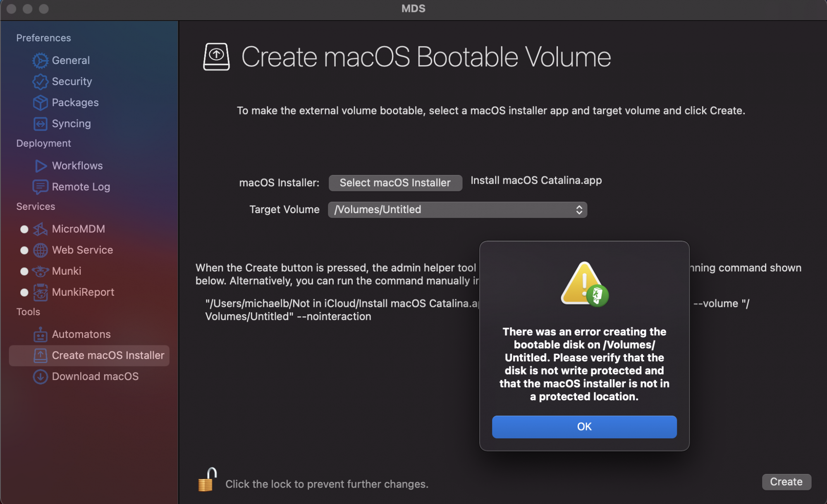Click the Create macOS Installer sidebar icon
827x504 pixels.
40,355
